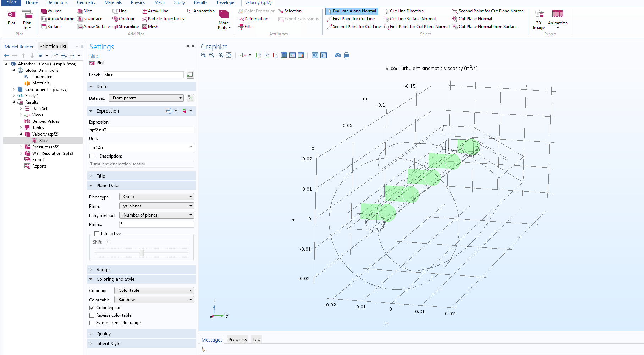Click the Plot button in Settings

click(x=97, y=63)
